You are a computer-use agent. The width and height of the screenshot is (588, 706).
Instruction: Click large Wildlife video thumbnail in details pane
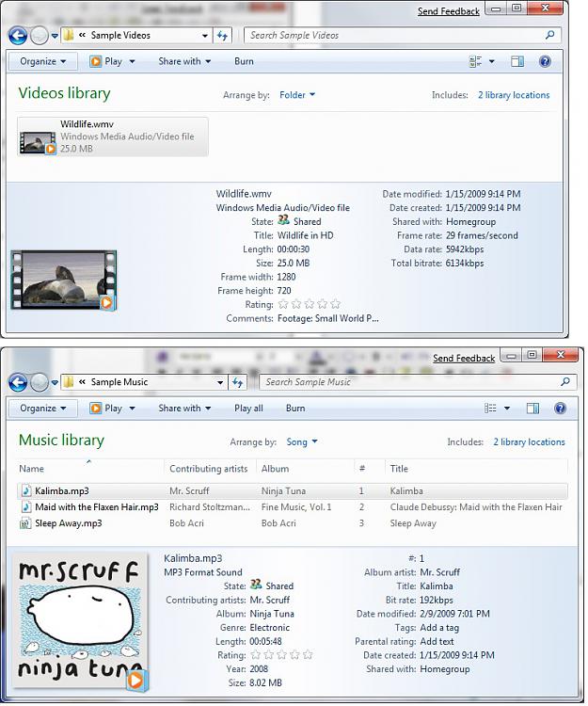click(x=63, y=281)
